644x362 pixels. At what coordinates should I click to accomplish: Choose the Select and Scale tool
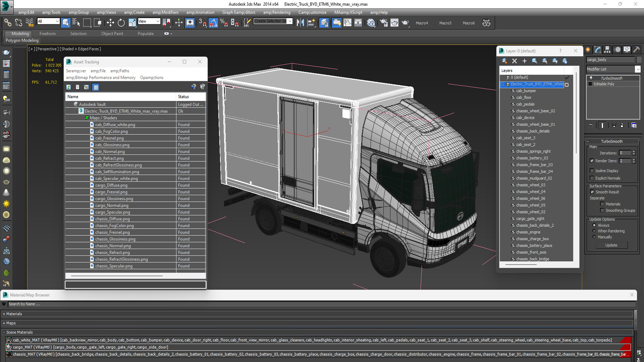pyautogui.click(x=132, y=22)
